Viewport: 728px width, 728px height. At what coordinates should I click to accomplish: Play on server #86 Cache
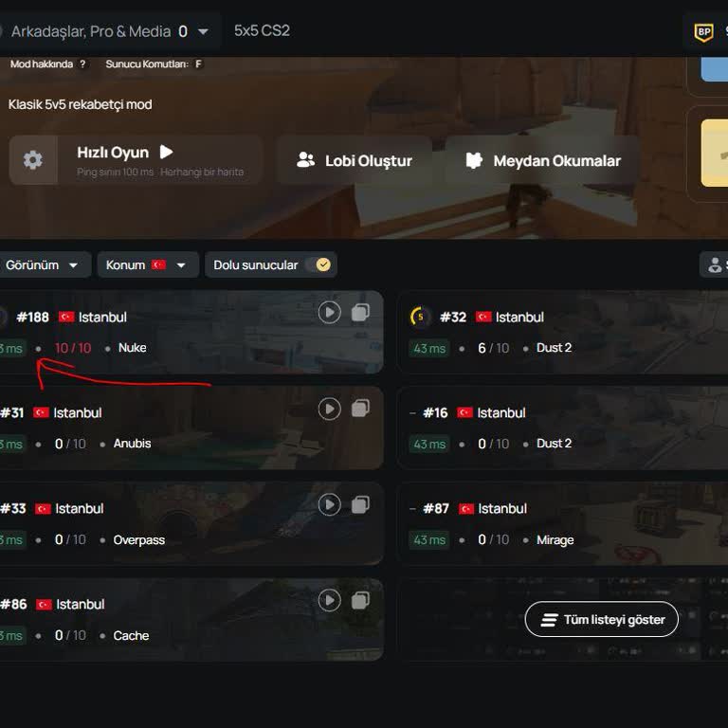coord(329,600)
